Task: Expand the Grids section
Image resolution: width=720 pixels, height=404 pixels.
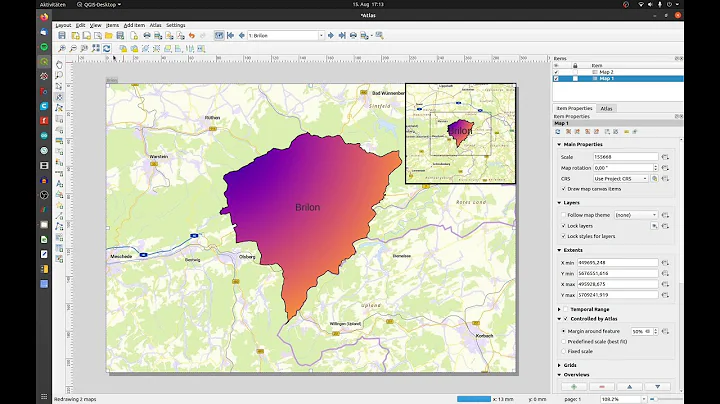Action: pos(559,365)
